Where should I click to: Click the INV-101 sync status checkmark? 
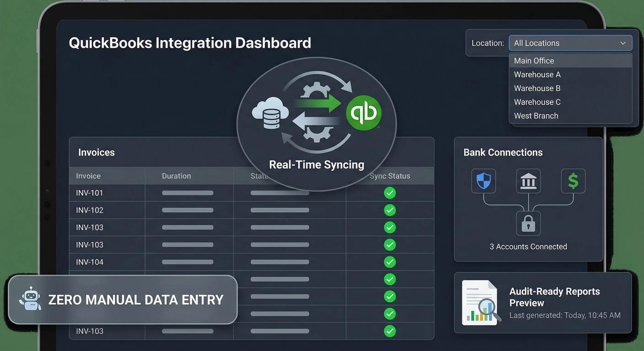[390, 193]
